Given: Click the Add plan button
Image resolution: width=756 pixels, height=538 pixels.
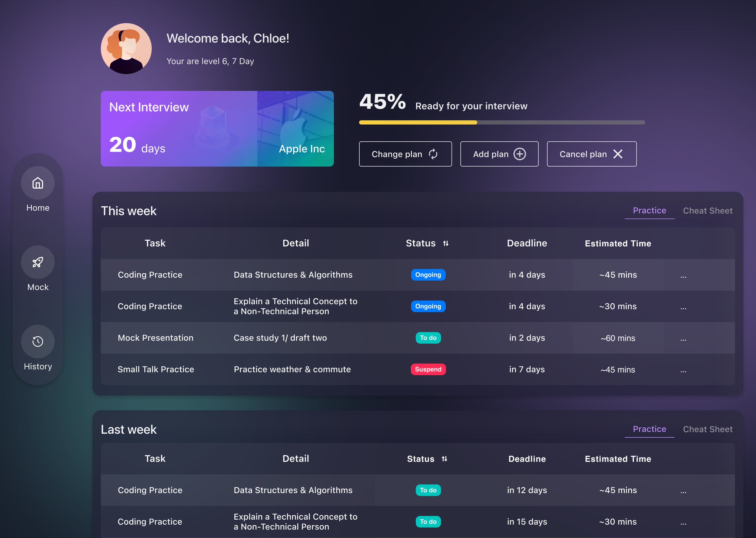Looking at the screenshot, I should pyautogui.click(x=499, y=154).
